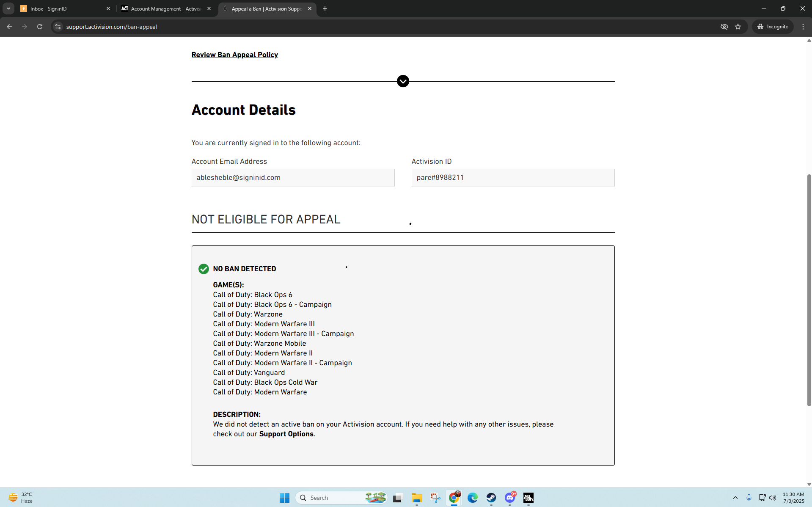The width and height of the screenshot is (812, 507).
Task: Click "Call of Duty: Modern Warfare III" line
Action: (x=264, y=324)
